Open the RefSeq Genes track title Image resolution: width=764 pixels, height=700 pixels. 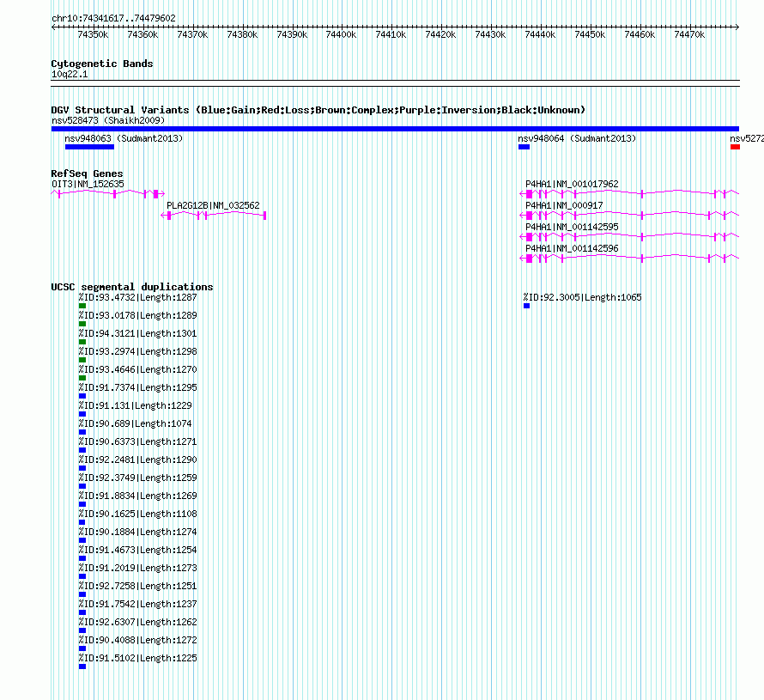pyautogui.click(x=88, y=174)
